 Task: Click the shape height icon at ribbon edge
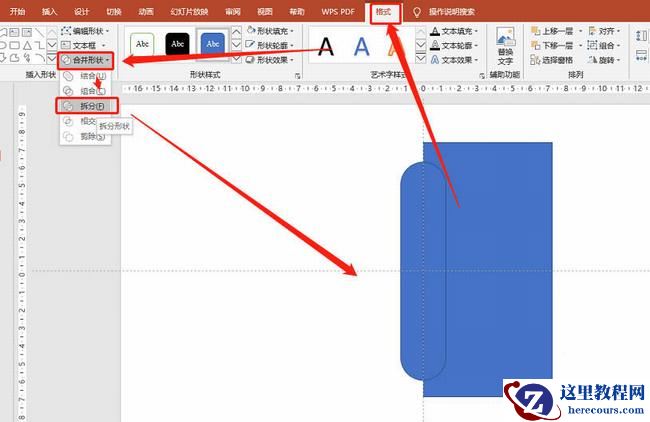pos(641,35)
